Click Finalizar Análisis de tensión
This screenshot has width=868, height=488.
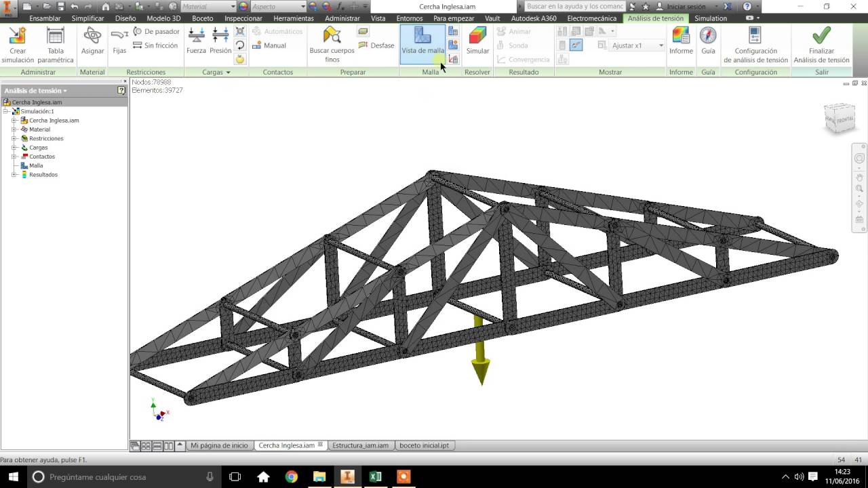coord(821,45)
